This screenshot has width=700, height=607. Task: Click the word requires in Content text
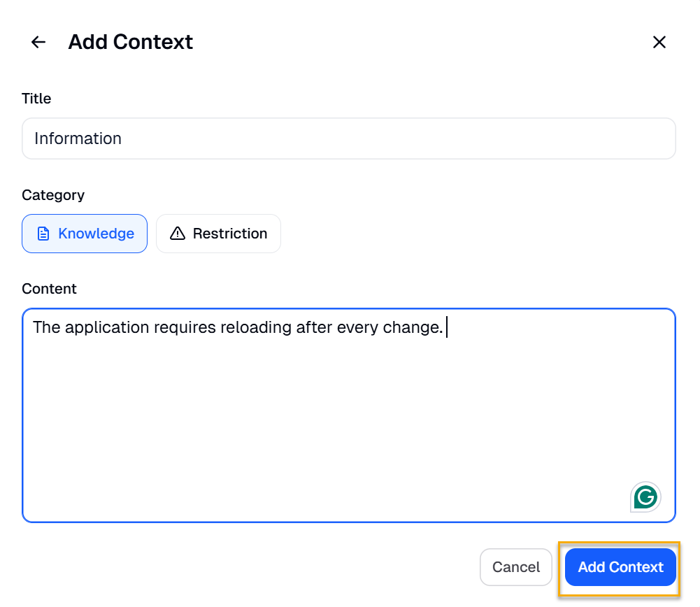pos(185,327)
